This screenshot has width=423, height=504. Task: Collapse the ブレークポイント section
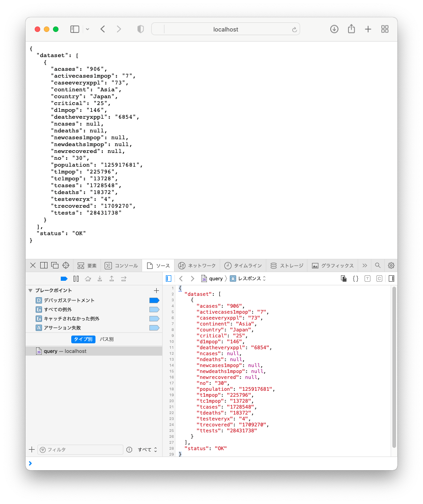tap(31, 290)
